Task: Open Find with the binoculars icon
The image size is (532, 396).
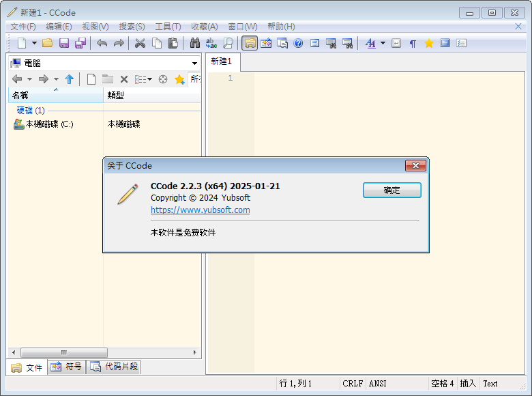Action: coord(194,43)
